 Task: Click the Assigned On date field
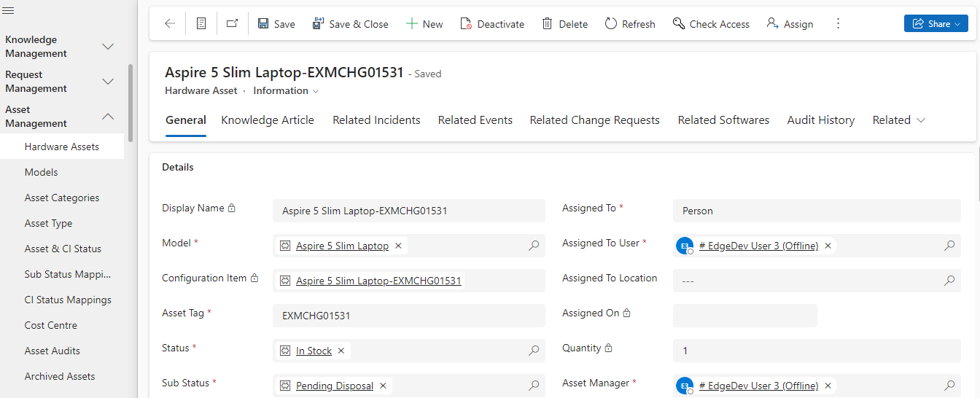pos(745,316)
